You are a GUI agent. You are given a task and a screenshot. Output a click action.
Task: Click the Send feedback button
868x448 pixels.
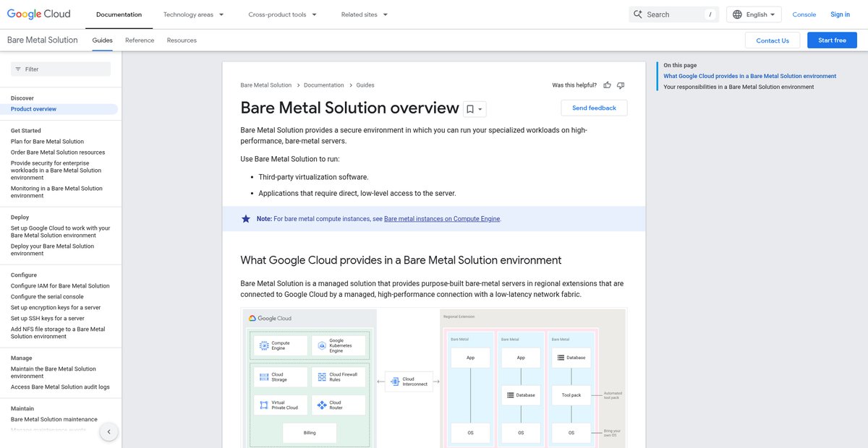point(594,108)
